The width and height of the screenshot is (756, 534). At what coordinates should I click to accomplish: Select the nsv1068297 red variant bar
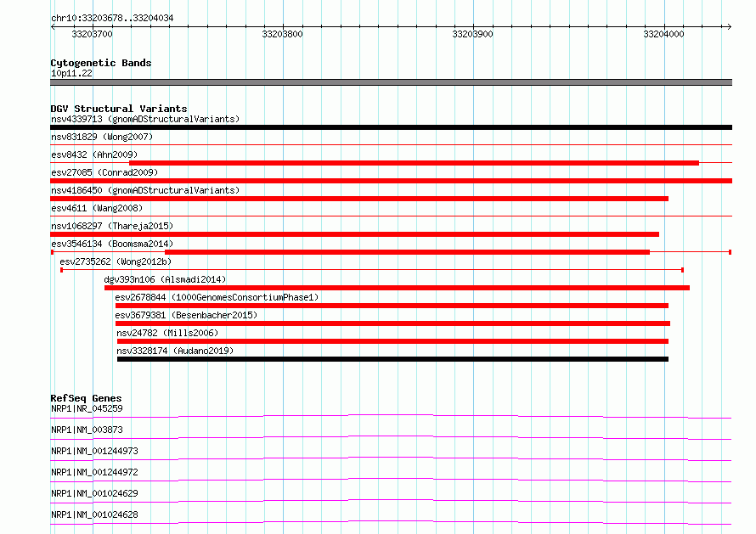[354, 234]
